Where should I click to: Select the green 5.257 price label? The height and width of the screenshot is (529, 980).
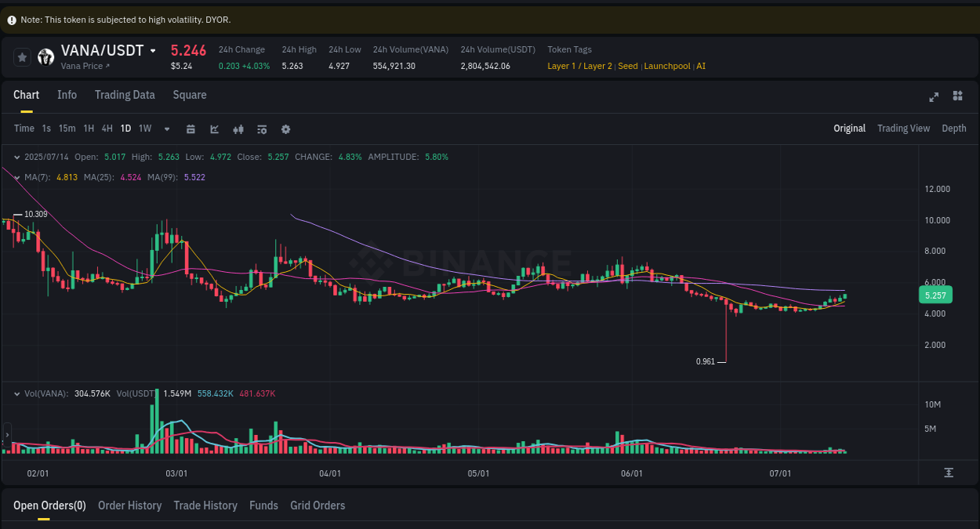(935, 295)
